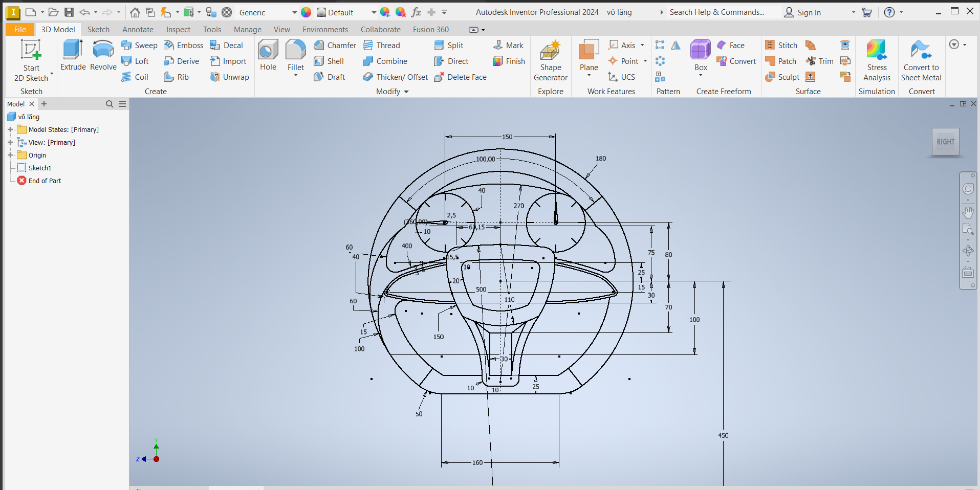Click the Thicken/Offset command
980x490 pixels.
[x=395, y=77]
